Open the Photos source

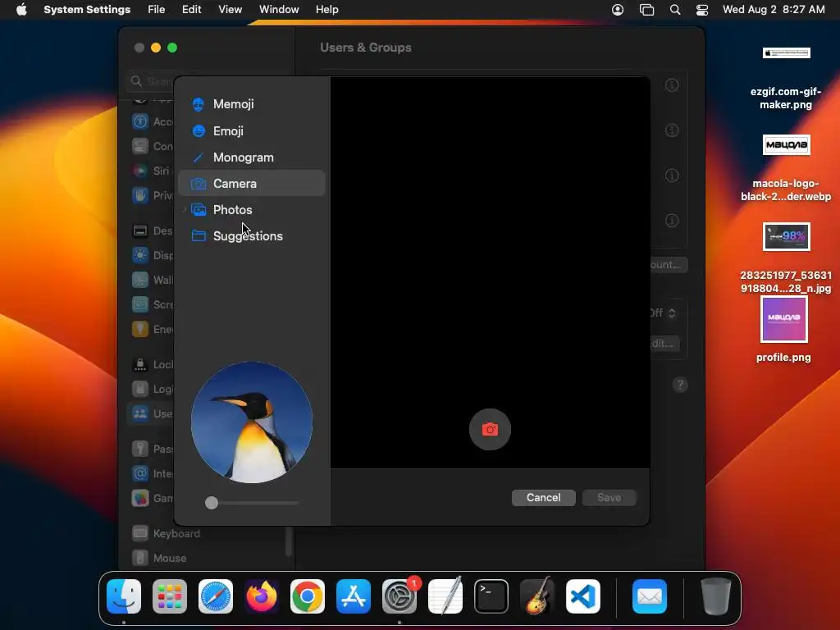[251, 209]
